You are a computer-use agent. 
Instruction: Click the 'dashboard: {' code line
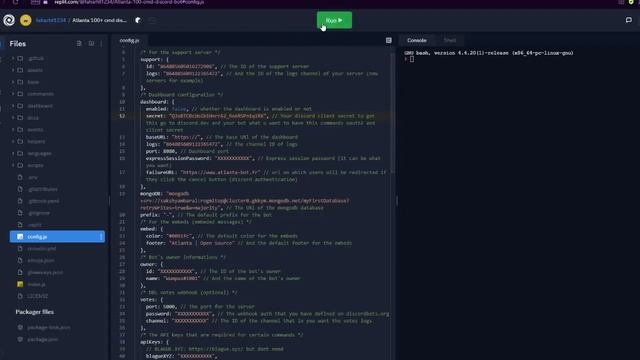(157, 102)
